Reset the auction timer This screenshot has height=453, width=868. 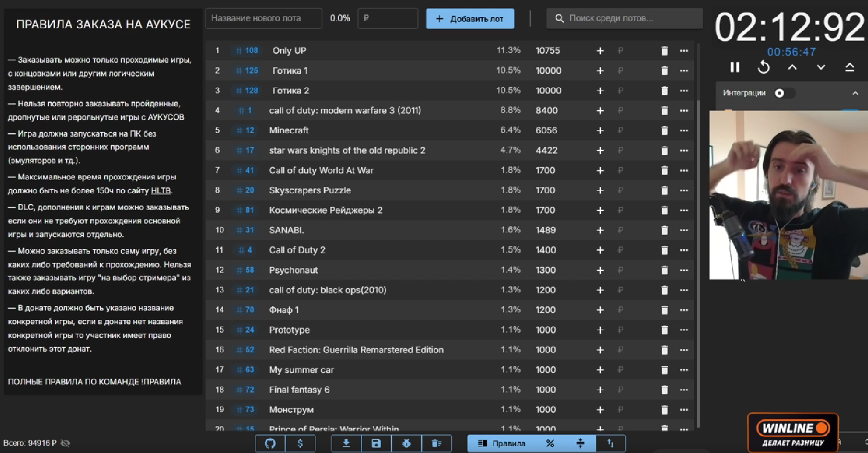[x=763, y=68]
